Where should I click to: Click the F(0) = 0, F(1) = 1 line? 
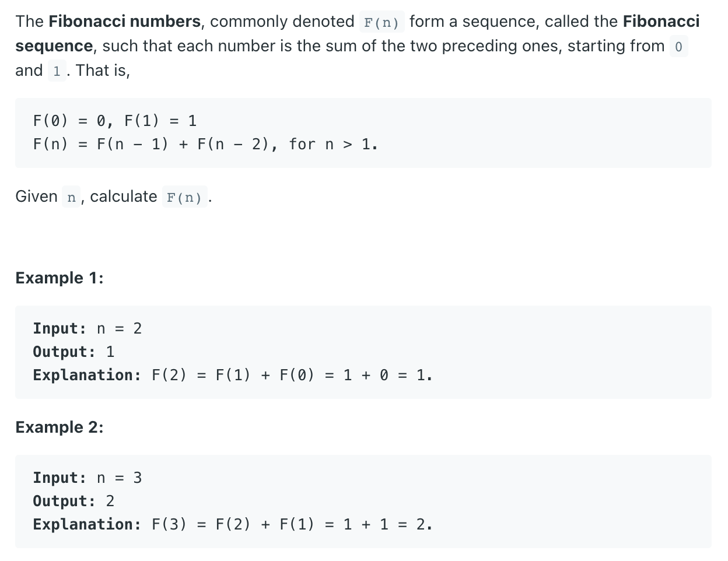tap(115, 121)
